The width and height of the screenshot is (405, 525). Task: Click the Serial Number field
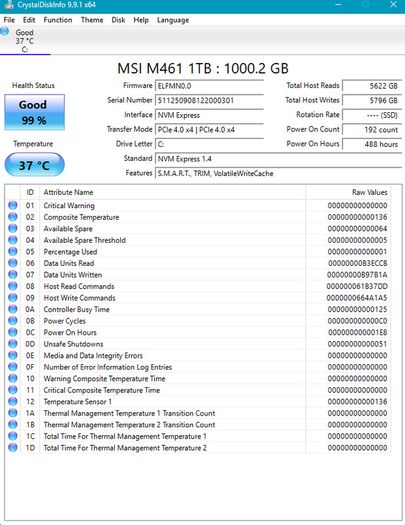point(210,100)
